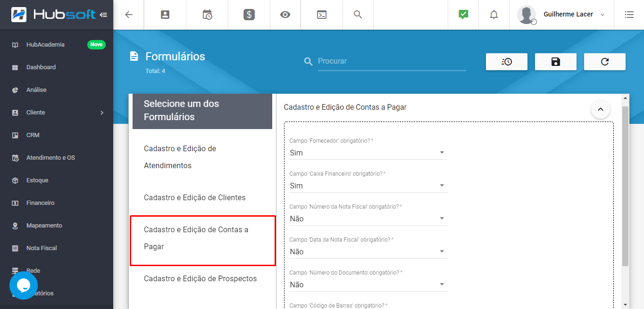
Task: Open 'Número da Nota Fiscal' obrigatório dropdown
Action: point(368,219)
